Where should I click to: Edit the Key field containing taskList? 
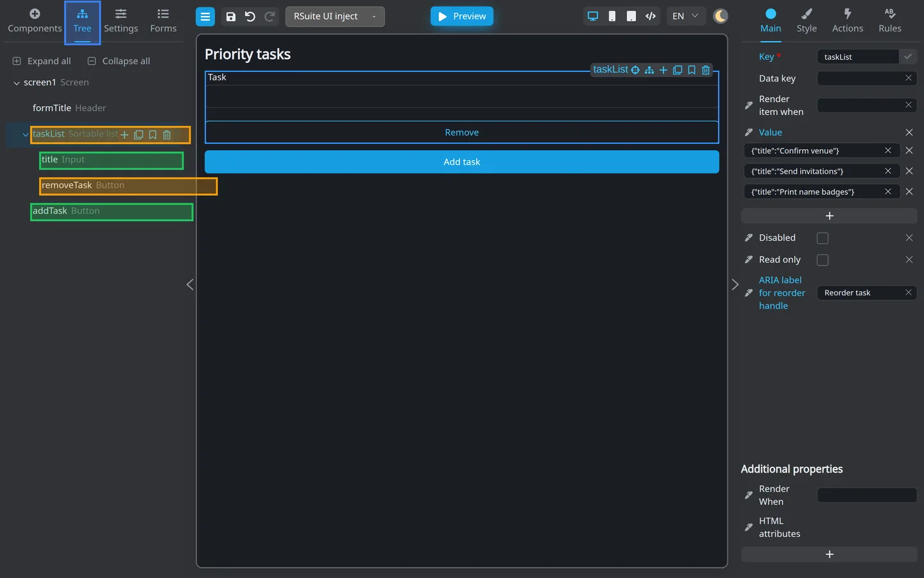pos(858,57)
